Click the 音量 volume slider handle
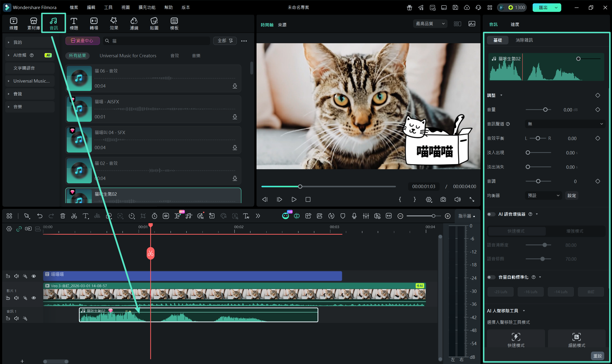The width and height of the screenshot is (612, 364). [x=545, y=110]
